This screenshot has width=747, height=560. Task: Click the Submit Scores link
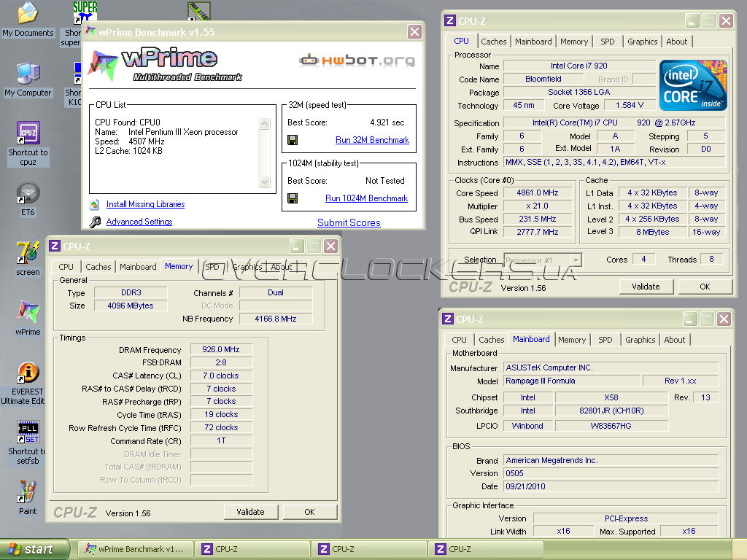349,222
